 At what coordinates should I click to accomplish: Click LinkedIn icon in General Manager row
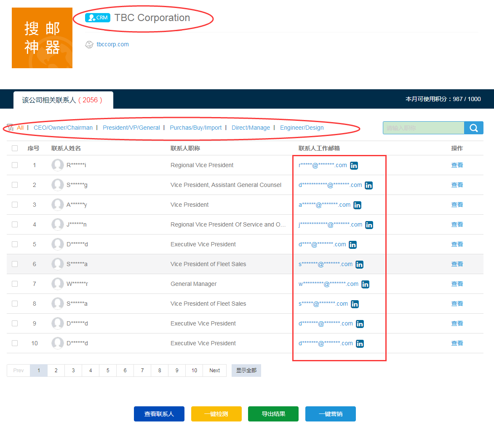point(365,284)
